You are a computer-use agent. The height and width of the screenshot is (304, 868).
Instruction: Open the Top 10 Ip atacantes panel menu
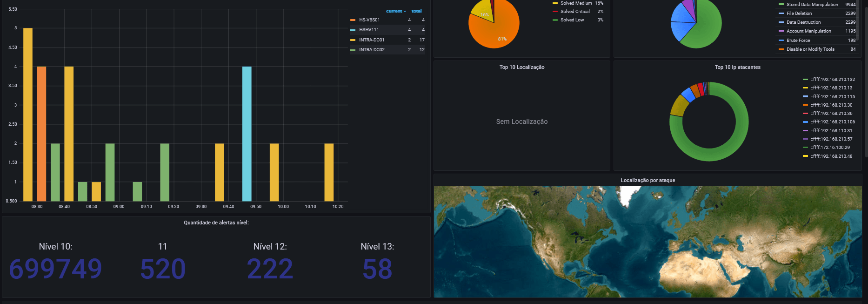[738, 67]
